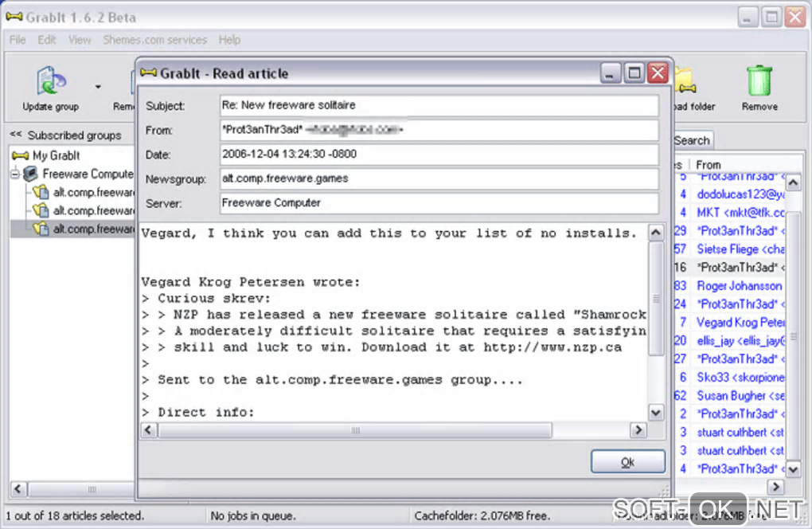Select article from Sko33
The width and height of the screenshot is (812, 529).
732,377
